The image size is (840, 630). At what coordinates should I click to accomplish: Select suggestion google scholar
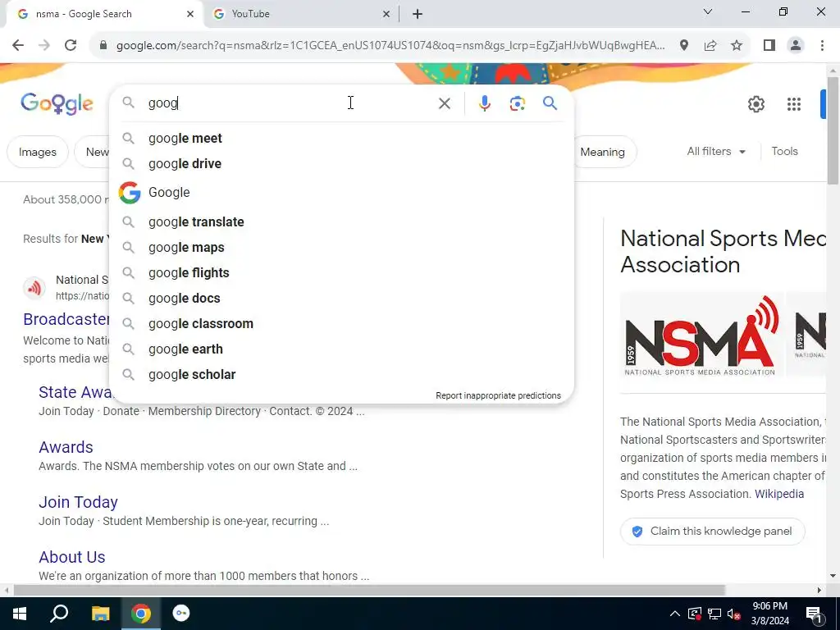point(340,374)
